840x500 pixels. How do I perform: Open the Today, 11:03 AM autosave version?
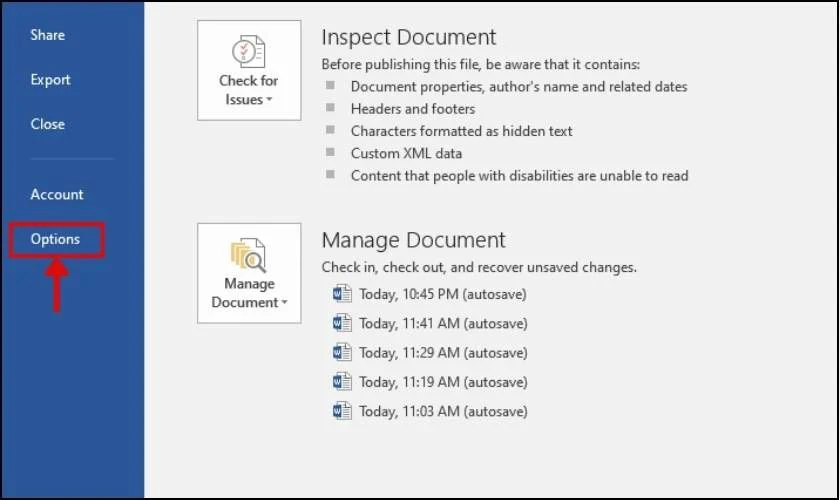(444, 412)
